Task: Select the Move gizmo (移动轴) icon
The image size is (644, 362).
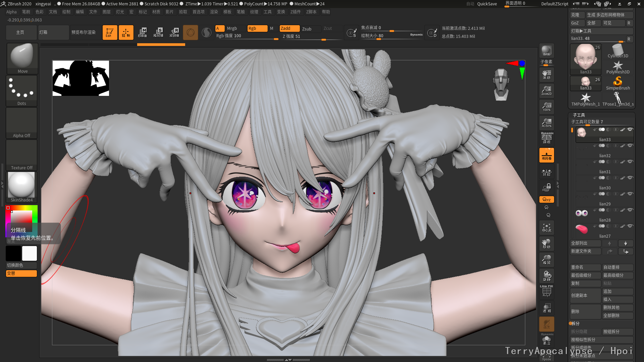Action: (142, 33)
